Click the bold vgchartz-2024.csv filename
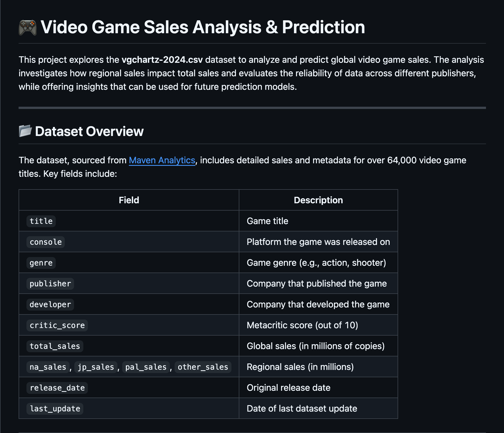 point(162,60)
